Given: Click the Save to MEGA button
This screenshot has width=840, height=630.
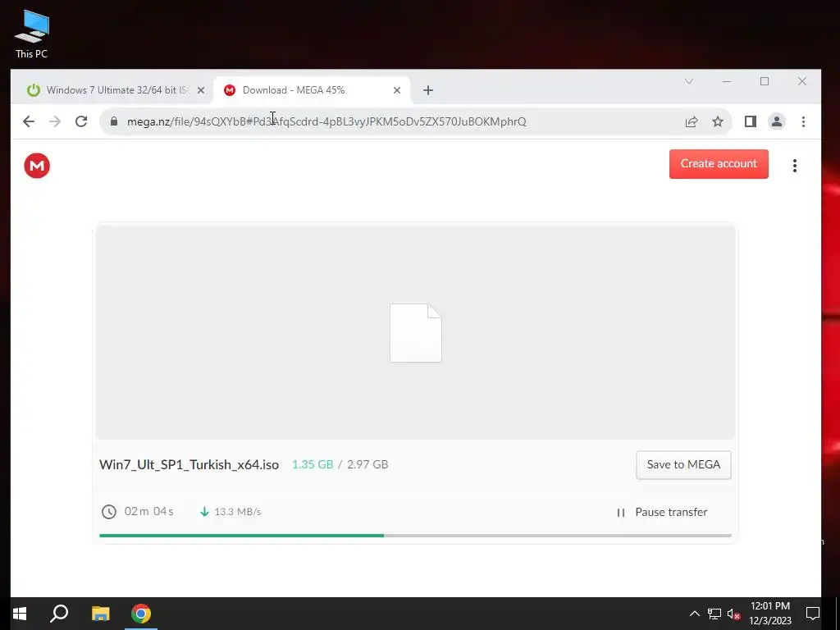Looking at the screenshot, I should point(683,464).
